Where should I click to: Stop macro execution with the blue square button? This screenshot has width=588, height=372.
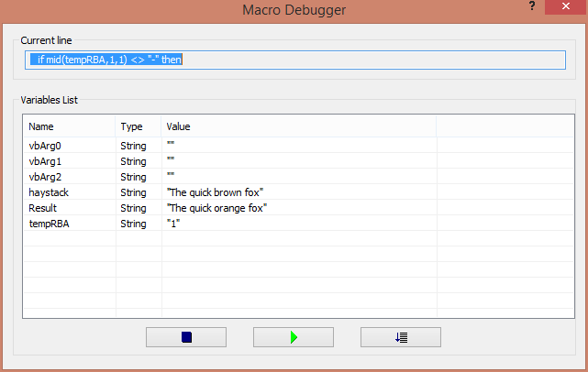[186, 337]
